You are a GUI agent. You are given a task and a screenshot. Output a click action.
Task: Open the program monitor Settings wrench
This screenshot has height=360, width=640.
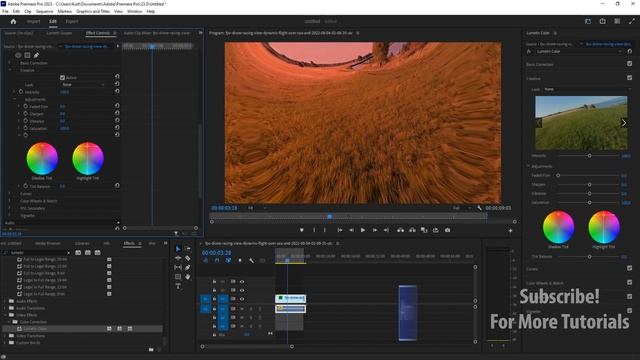(x=479, y=208)
